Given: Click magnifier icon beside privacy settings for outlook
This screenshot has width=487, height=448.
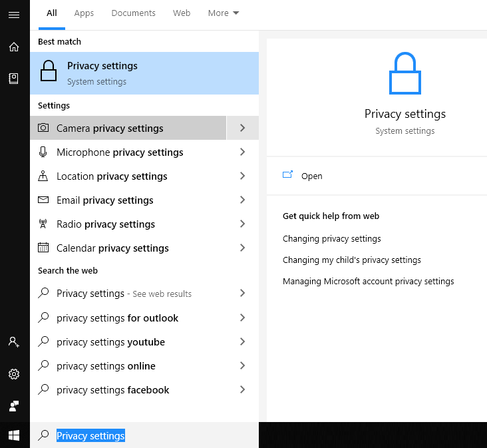Looking at the screenshot, I should 43,318.
